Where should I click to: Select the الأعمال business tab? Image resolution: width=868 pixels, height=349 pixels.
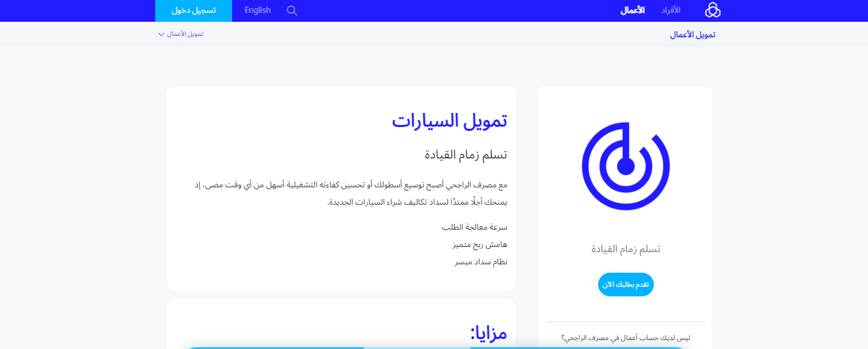(633, 10)
